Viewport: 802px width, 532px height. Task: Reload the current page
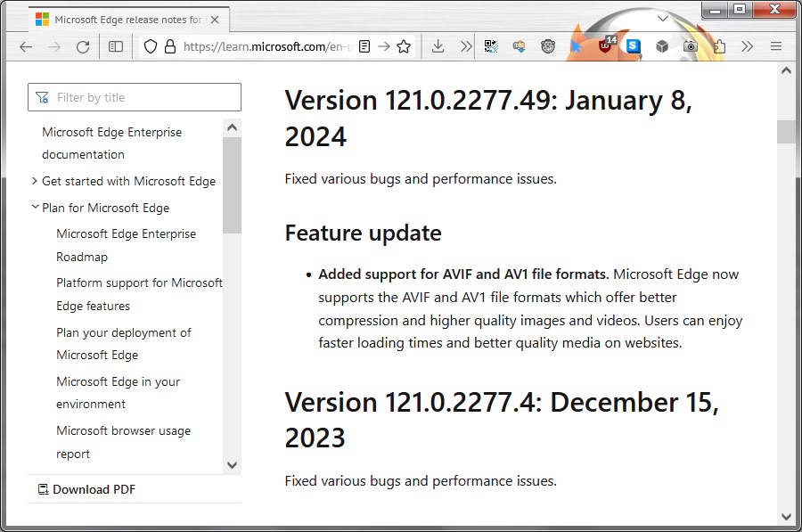click(x=83, y=47)
